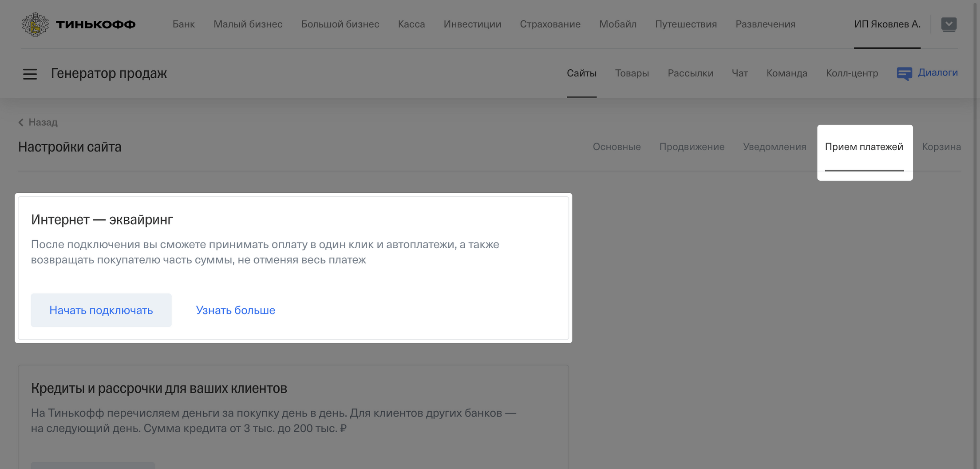This screenshot has width=980, height=469.
Task: Open Страхование in top navigation
Action: 550,24
